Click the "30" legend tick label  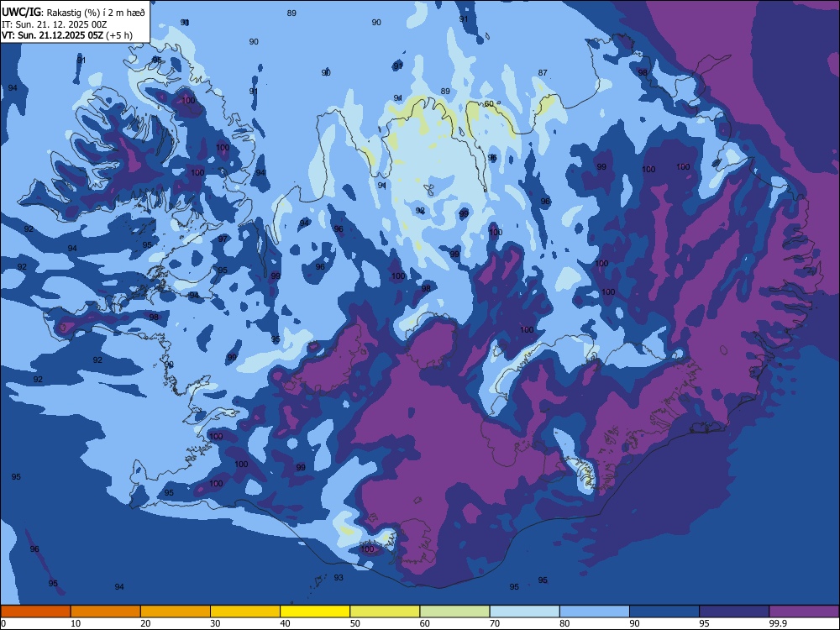[x=215, y=623]
